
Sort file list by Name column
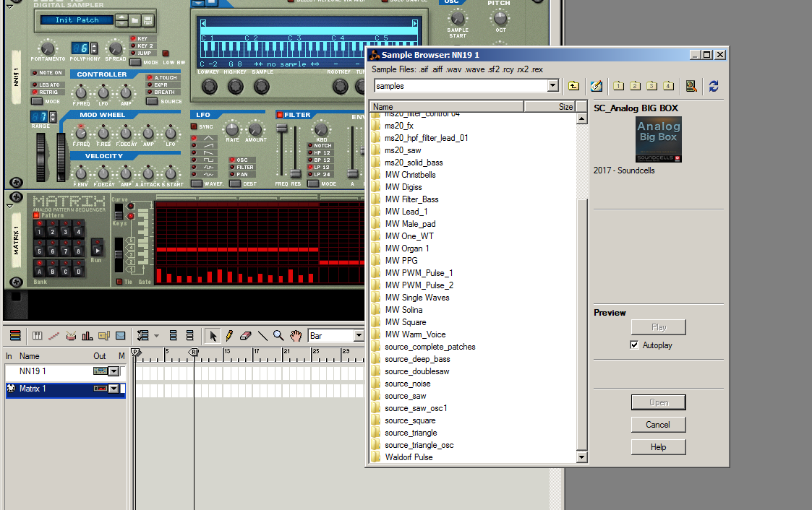tap(446, 107)
